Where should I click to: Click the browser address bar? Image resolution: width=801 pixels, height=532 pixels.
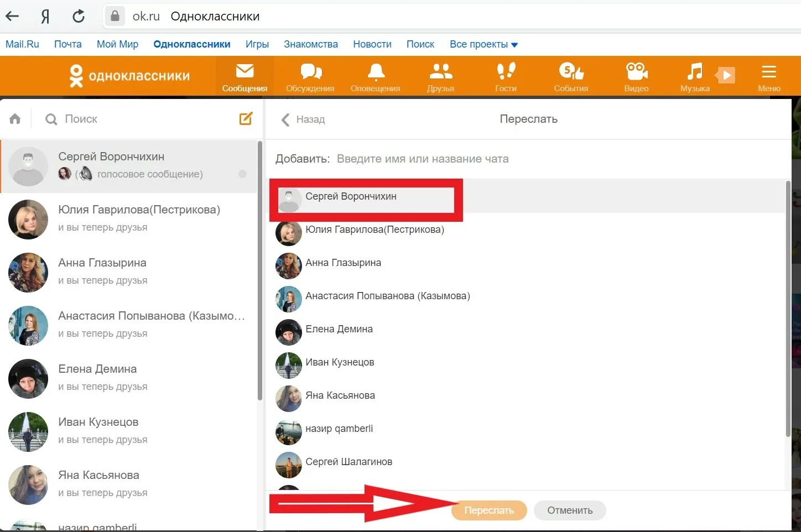coord(451,16)
